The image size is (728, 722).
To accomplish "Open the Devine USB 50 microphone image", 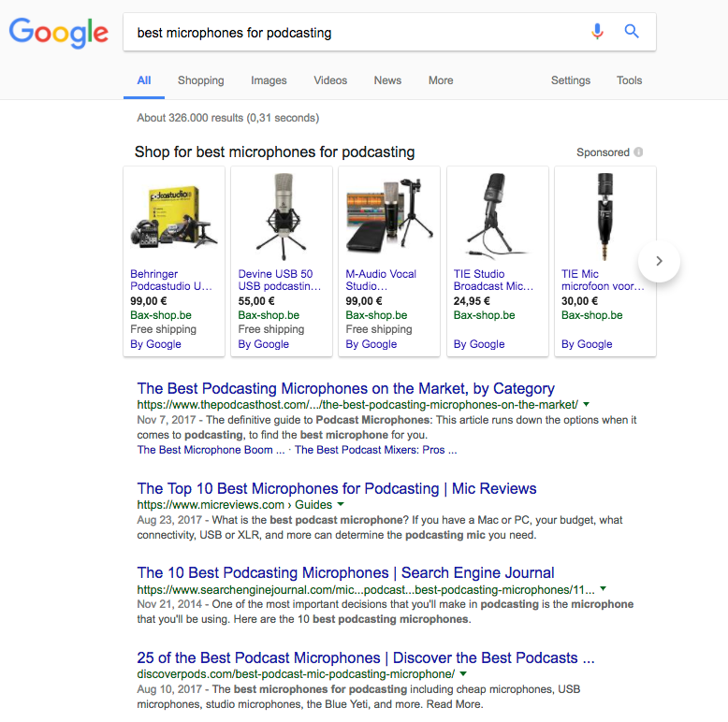I will tap(282, 217).
